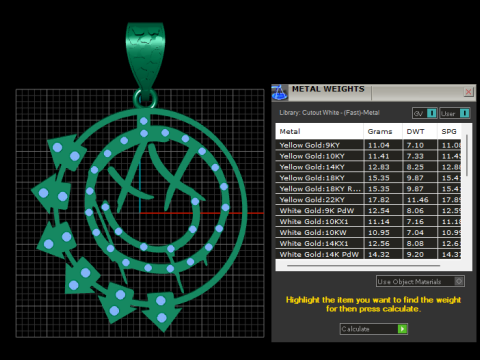This screenshot has height=360, width=480.
Task: Click the 17.82 grams value
Action: click(x=379, y=200)
